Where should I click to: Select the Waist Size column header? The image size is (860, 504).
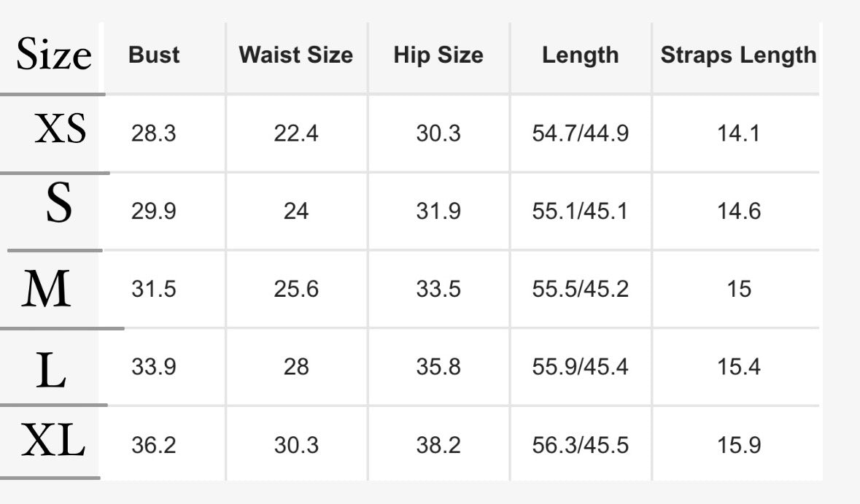tap(296, 55)
